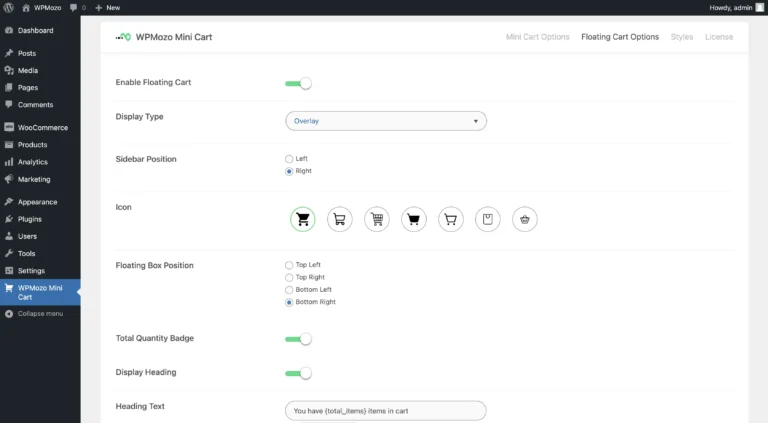Screen dimensions: 768x423
Task: Go to Dashboard in sidebar
Action: coord(40,30)
